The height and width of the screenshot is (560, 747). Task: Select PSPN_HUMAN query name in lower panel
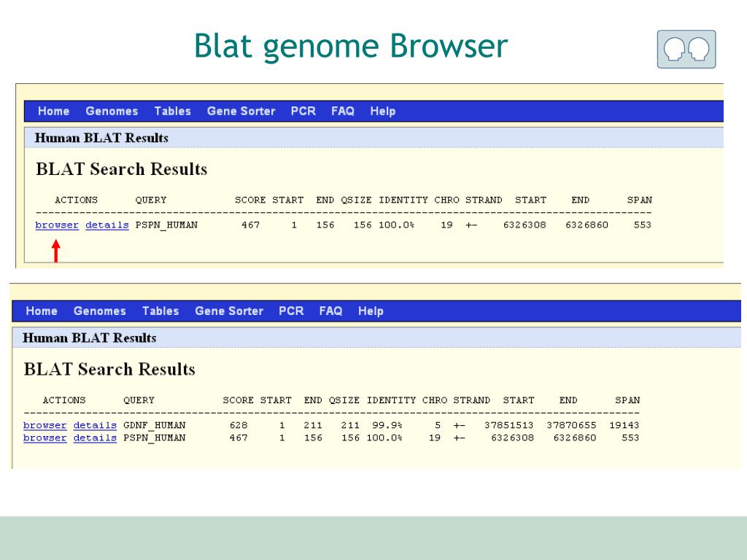coord(155,437)
